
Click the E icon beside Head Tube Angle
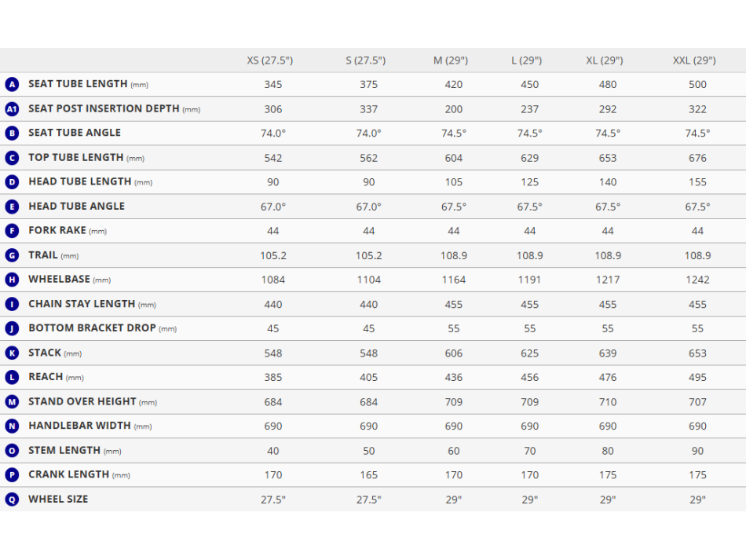pyautogui.click(x=12, y=207)
